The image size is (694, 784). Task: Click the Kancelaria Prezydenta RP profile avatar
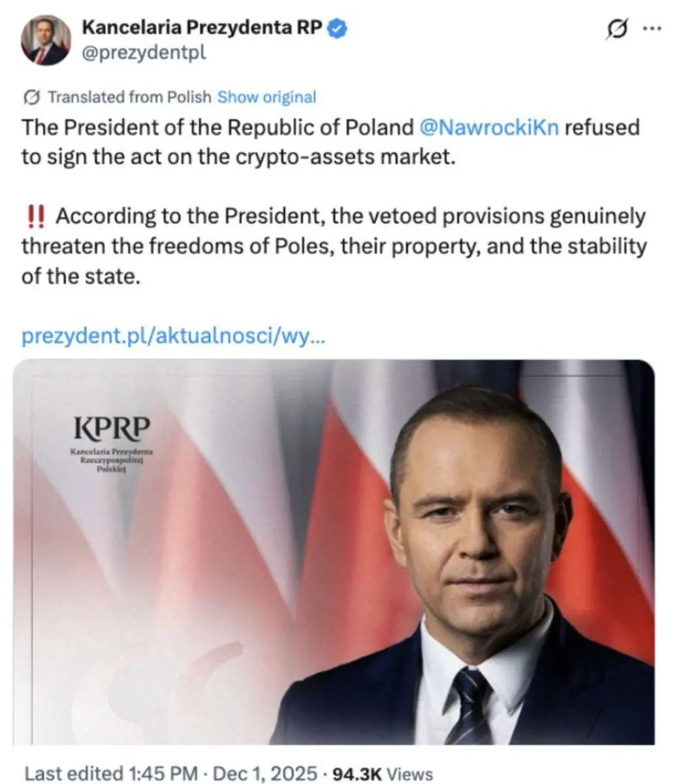coord(45,41)
